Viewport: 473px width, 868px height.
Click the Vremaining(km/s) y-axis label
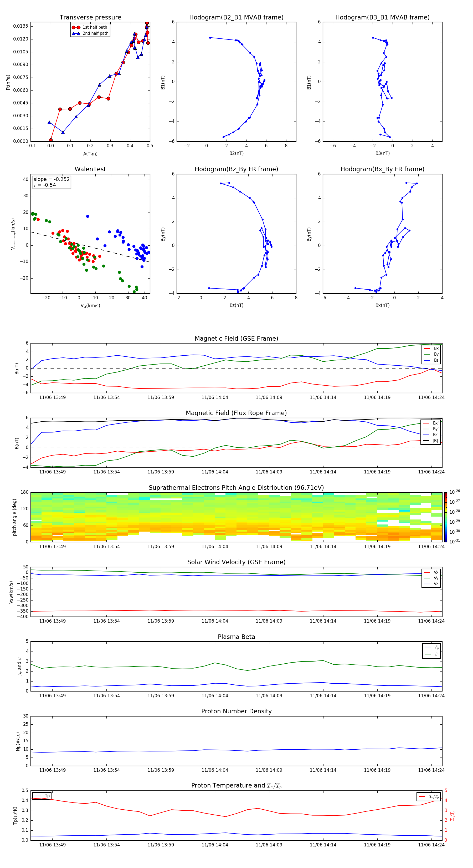pos(13,234)
